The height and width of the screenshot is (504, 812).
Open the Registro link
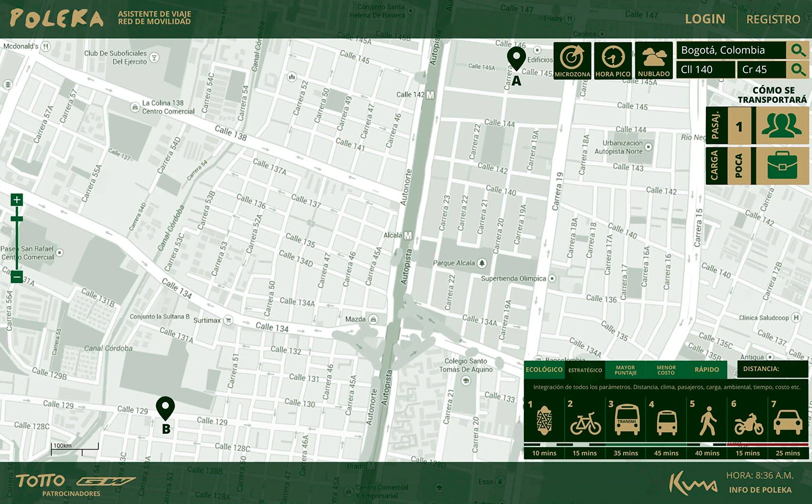pyautogui.click(x=773, y=19)
